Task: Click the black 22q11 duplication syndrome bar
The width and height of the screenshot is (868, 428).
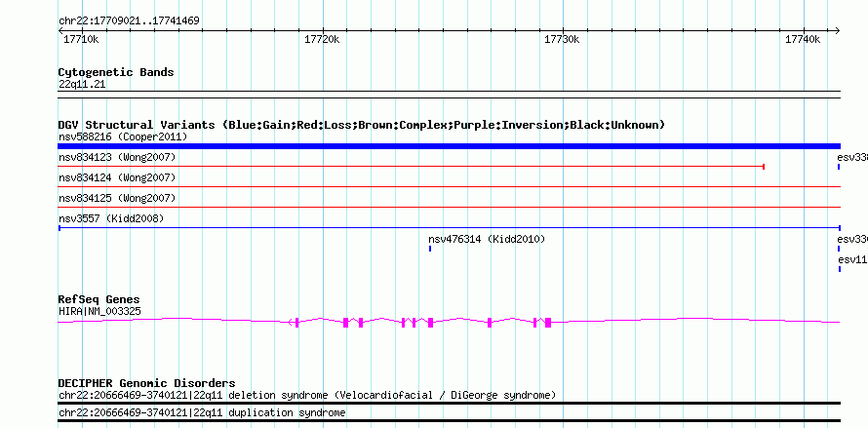Action: 449,421
